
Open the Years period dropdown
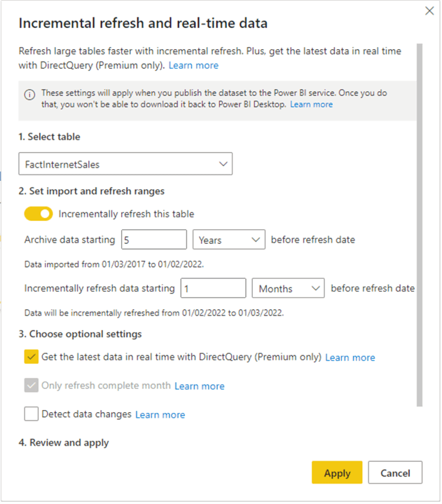pyautogui.click(x=229, y=240)
